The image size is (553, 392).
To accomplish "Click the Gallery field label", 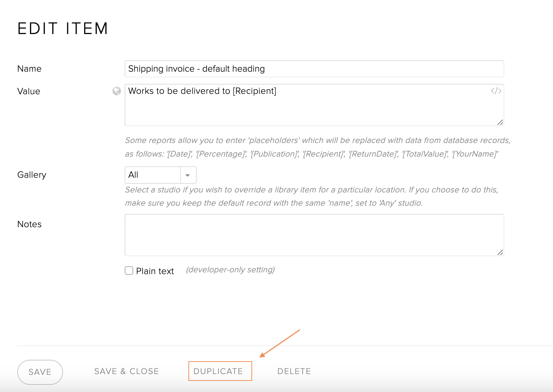I will coord(32,175).
